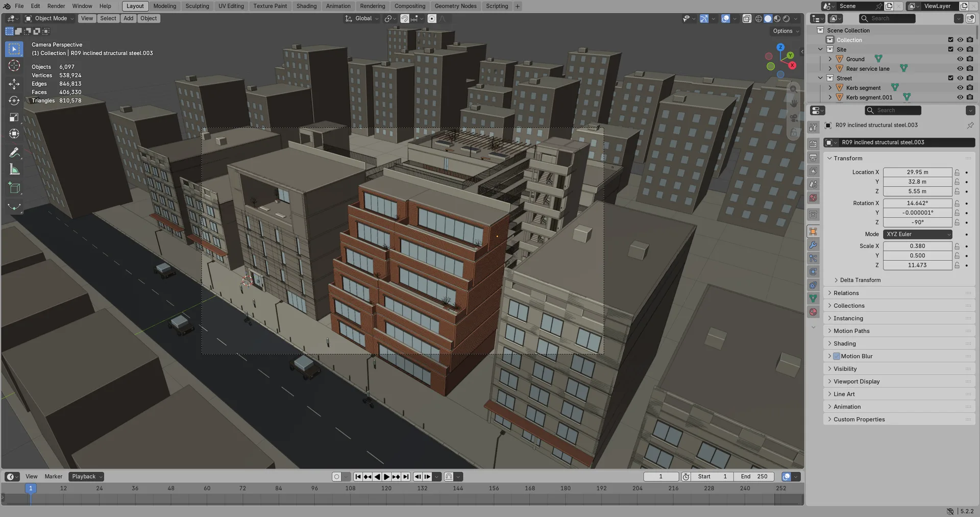980x517 pixels.
Task: Open the Render menu
Action: 56,6
